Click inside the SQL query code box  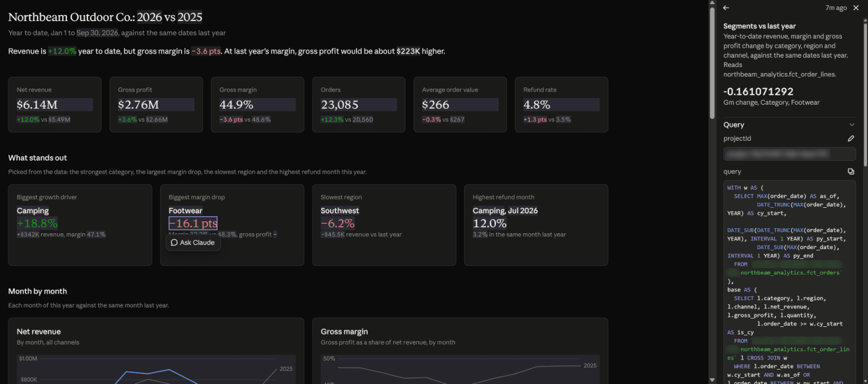[789, 281]
